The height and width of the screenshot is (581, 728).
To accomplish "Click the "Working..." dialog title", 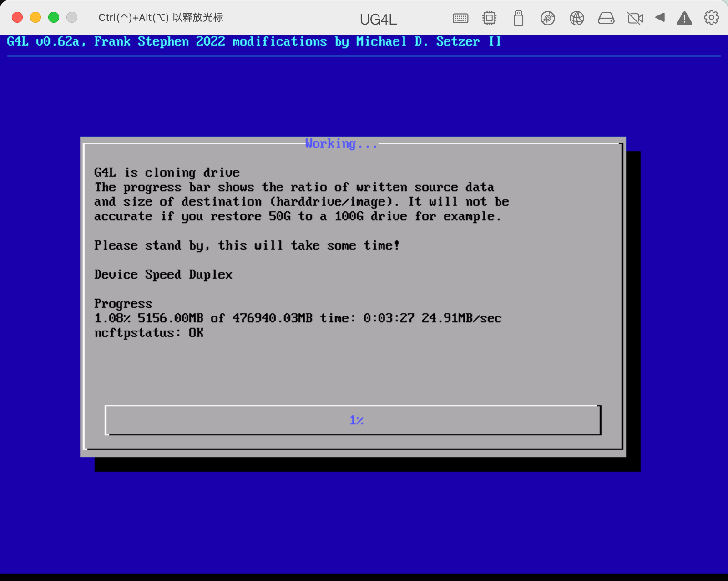I will (341, 144).
